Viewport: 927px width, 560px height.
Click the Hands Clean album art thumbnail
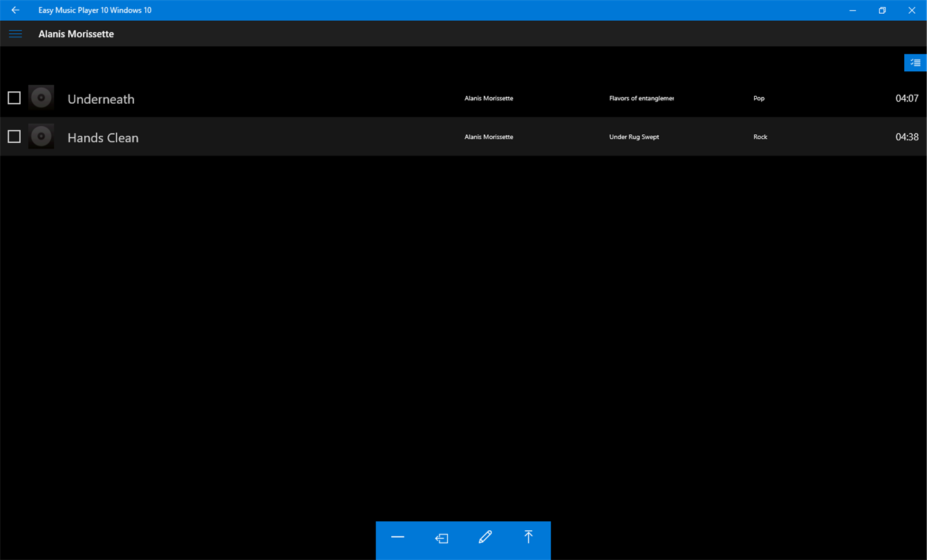tap(41, 137)
